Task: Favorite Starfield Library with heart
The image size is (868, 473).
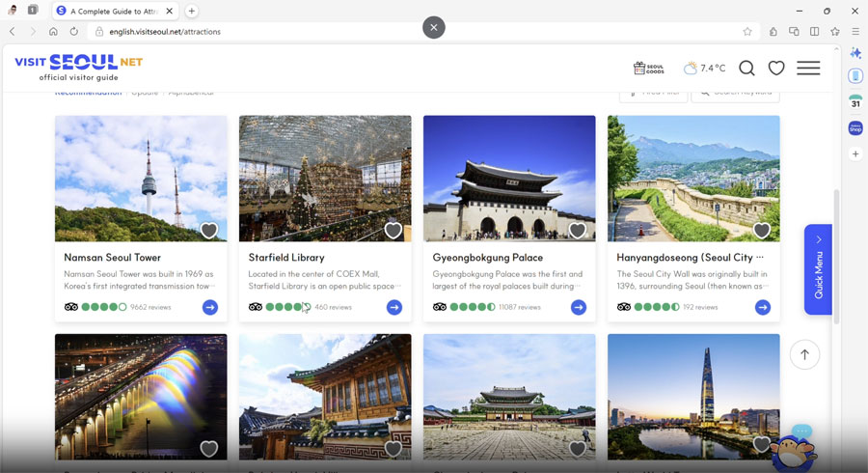Action: [393, 230]
